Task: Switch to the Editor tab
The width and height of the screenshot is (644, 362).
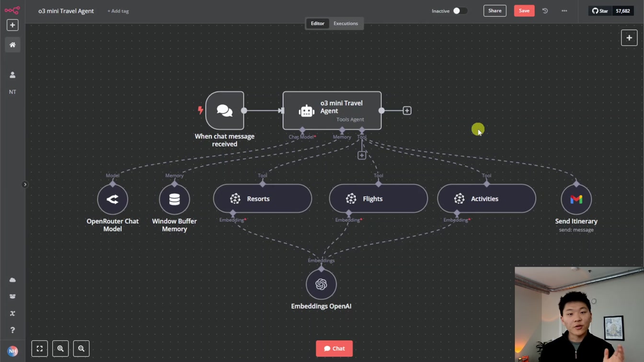Action: (x=318, y=23)
